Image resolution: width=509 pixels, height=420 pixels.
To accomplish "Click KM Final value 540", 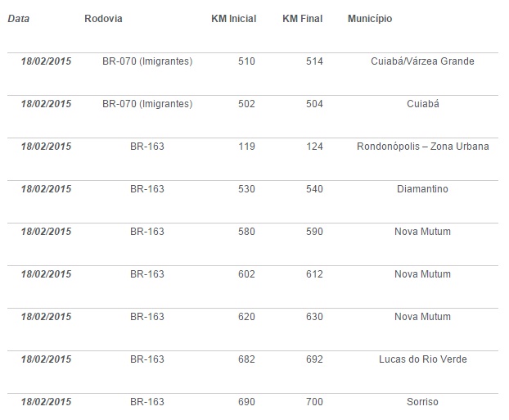I will [314, 189].
